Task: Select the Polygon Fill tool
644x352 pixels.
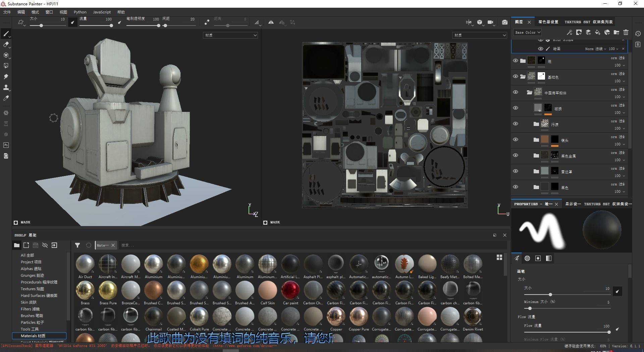Action: (6, 66)
